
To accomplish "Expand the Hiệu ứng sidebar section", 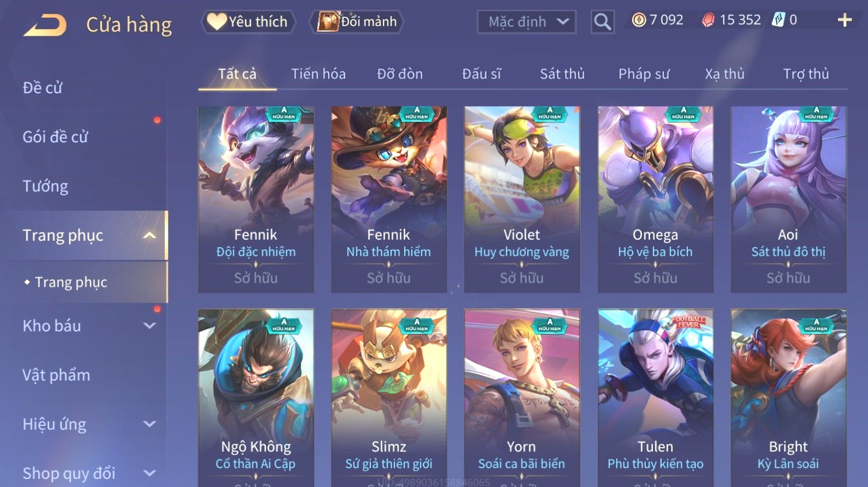I will click(149, 424).
